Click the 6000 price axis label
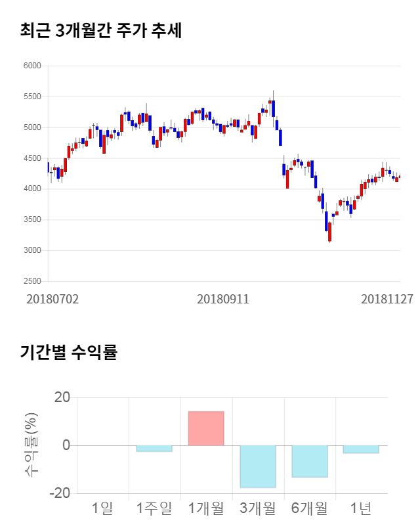 pyautogui.click(x=33, y=66)
